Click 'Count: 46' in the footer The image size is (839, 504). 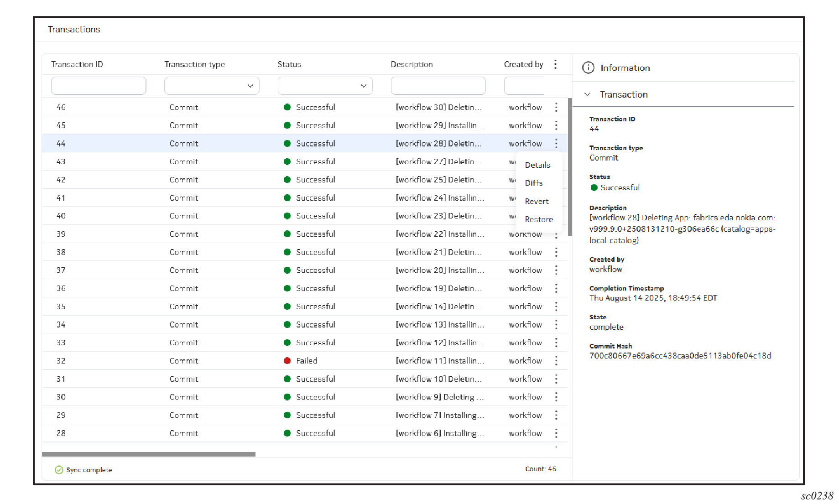(x=541, y=469)
